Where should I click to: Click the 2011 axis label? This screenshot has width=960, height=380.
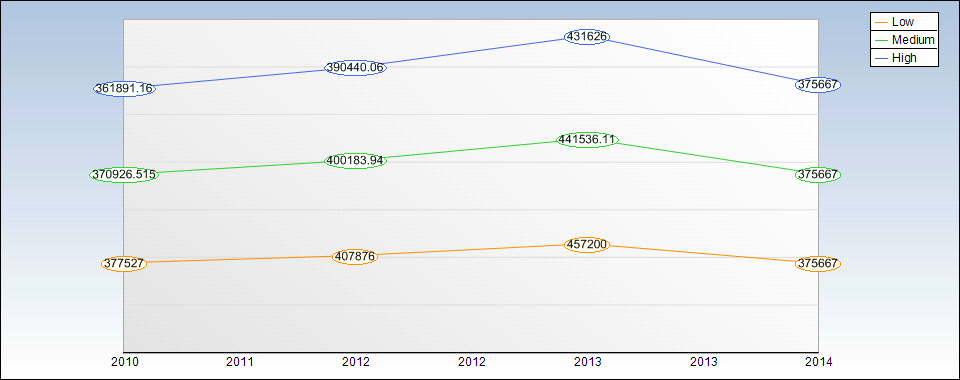click(x=240, y=362)
